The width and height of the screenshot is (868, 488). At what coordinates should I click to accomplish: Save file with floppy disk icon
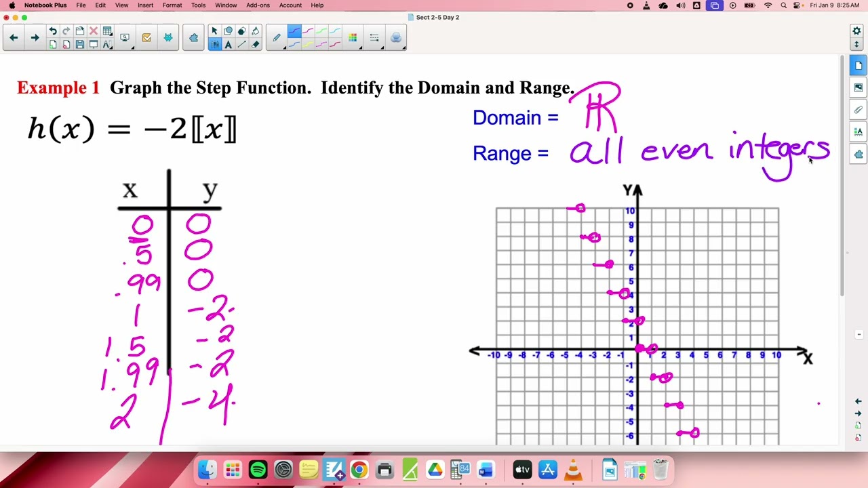79,45
